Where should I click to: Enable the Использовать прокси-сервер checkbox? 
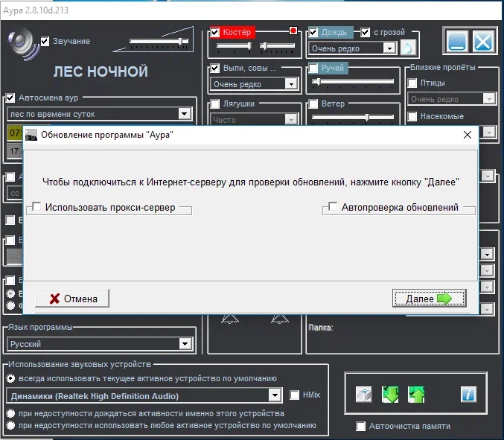pyautogui.click(x=36, y=207)
